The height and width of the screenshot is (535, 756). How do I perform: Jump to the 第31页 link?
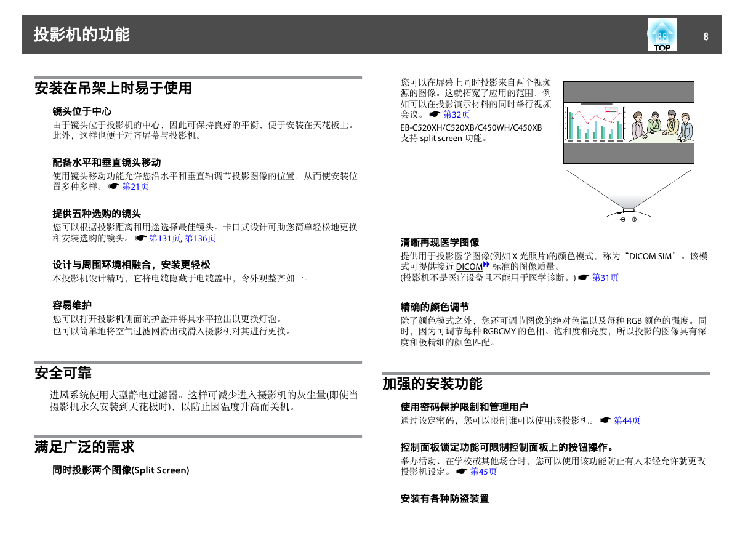coord(605,278)
